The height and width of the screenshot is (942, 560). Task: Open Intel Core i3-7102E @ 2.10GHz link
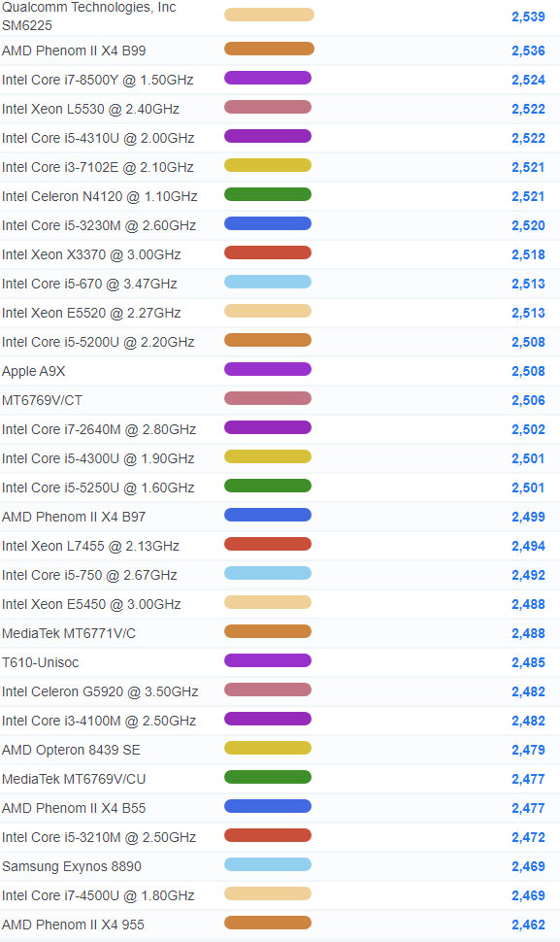(x=98, y=167)
